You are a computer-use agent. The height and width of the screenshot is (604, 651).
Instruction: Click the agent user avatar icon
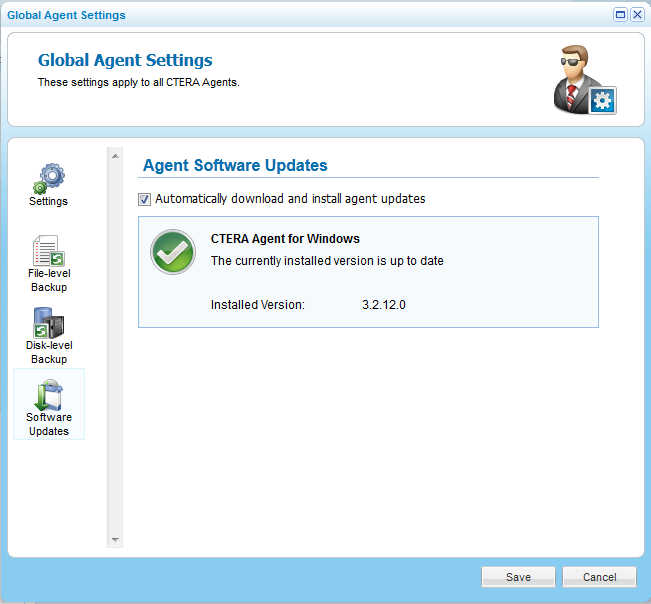pos(585,79)
